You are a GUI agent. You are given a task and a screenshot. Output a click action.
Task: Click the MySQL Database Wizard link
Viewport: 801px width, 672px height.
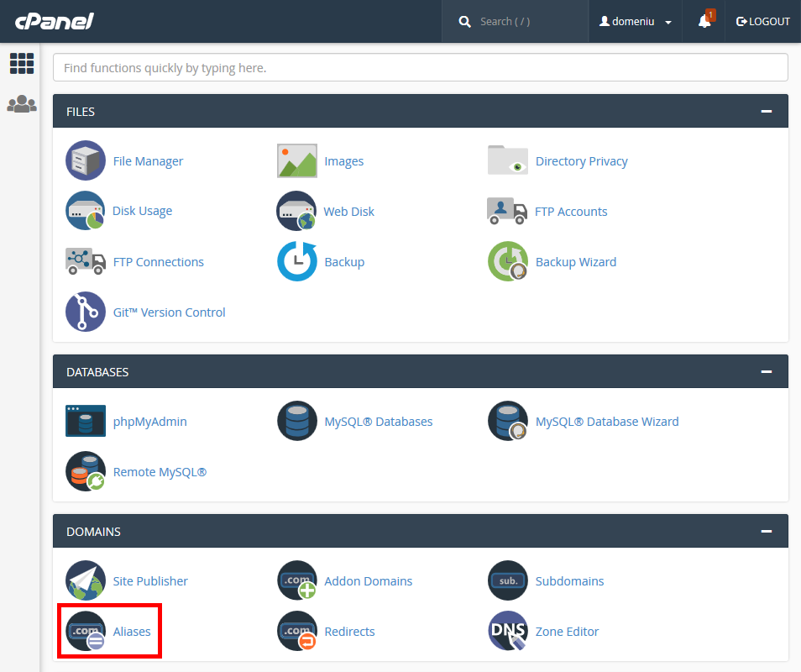[x=607, y=422]
